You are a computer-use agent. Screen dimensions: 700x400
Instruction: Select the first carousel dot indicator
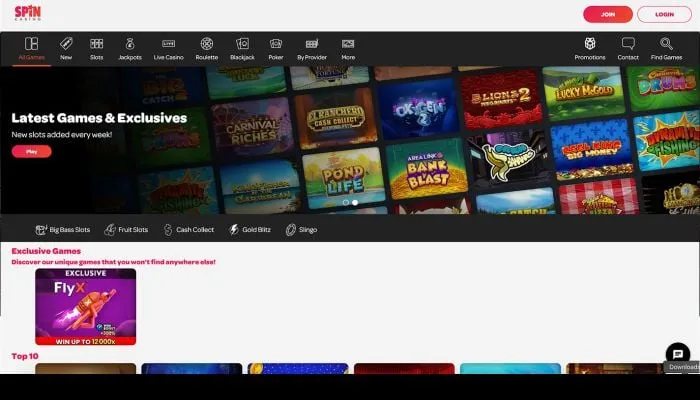[346, 202]
